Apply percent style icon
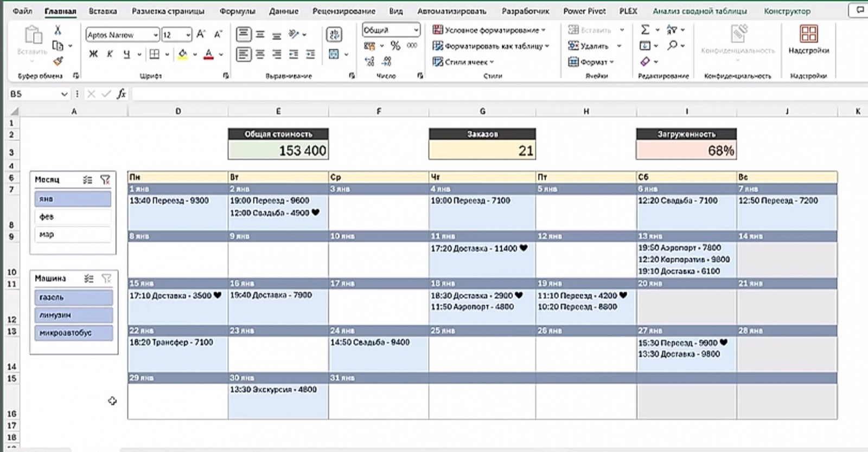 (x=395, y=46)
